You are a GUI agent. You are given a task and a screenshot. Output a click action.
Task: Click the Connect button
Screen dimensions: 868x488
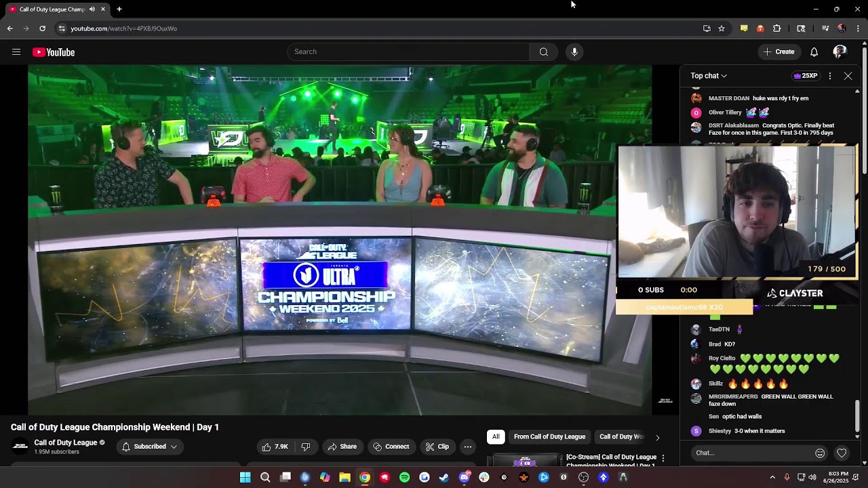point(391,447)
